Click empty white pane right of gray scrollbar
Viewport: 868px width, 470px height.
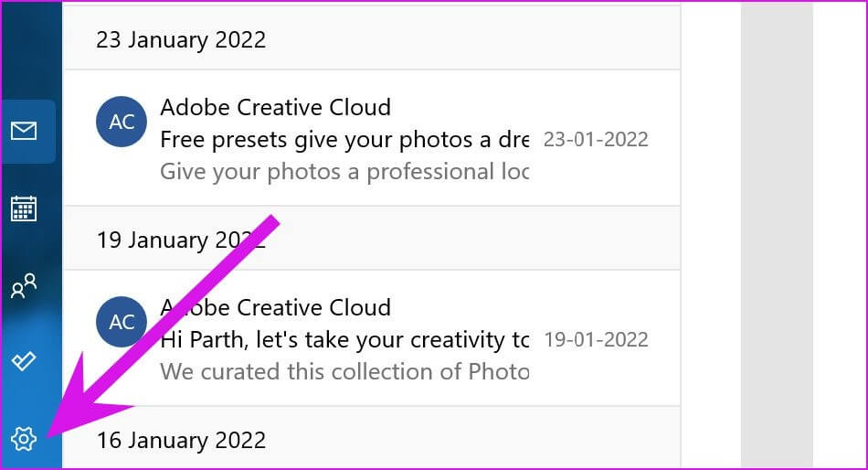pos(839,235)
